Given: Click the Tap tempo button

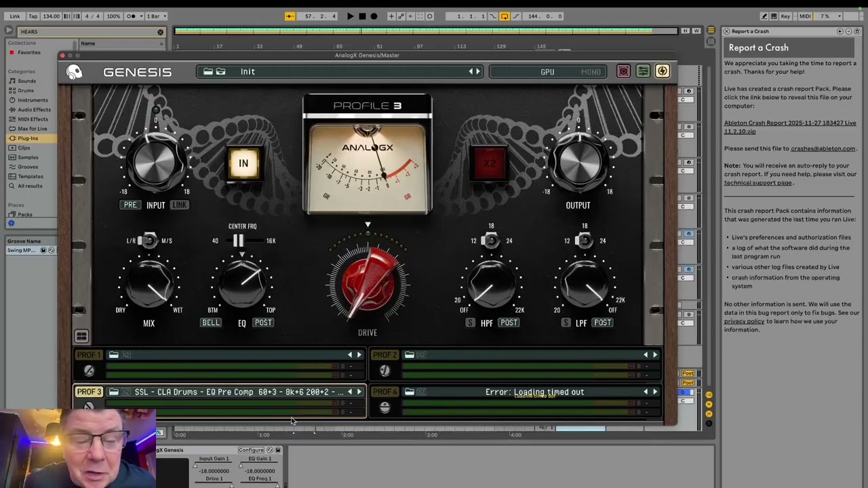Looking at the screenshot, I should pos(33,16).
